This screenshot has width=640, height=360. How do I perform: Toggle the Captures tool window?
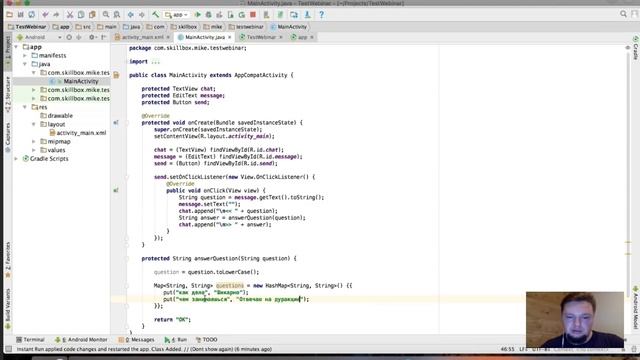[8, 138]
